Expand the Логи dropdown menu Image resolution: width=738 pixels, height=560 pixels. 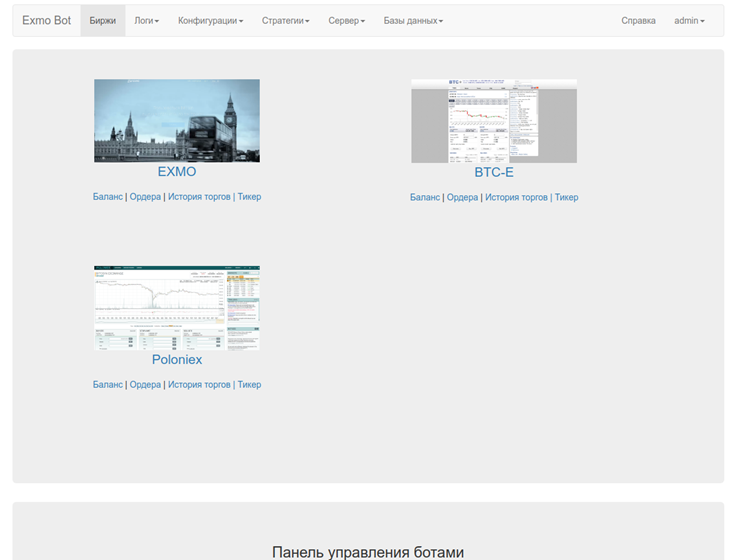[x=146, y=21]
